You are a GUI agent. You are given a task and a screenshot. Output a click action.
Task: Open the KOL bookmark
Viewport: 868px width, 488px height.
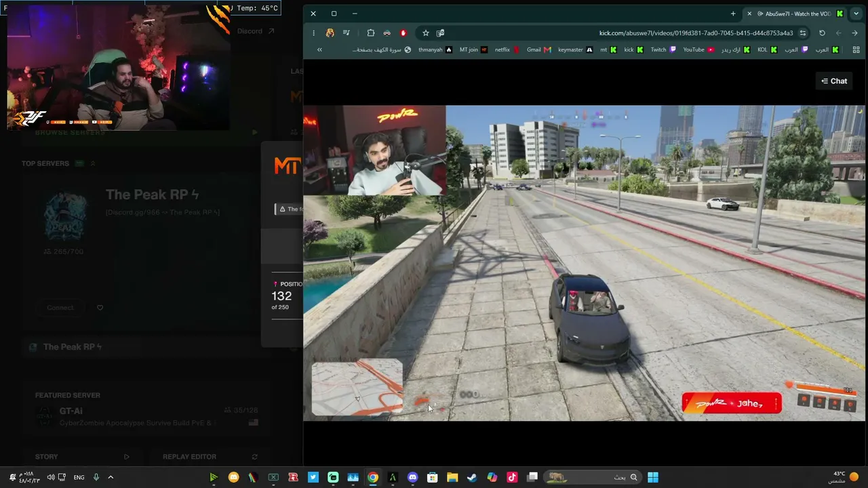click(767, 49)
